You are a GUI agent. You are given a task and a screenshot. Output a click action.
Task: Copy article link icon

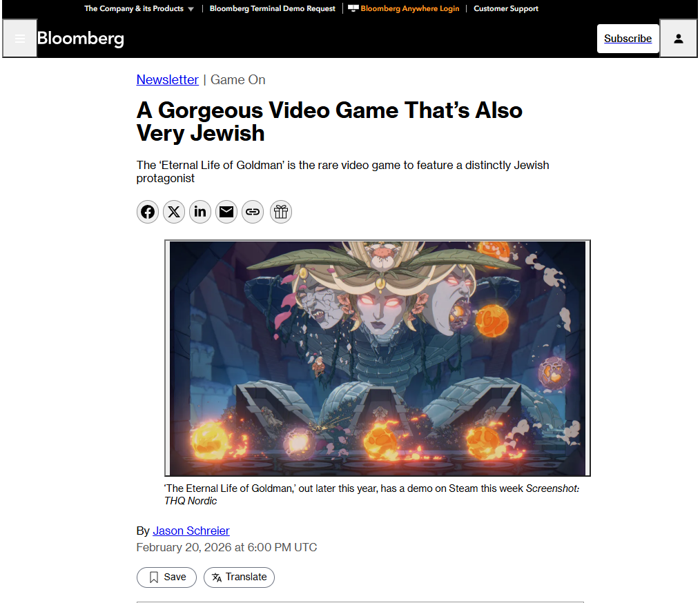[x=253, y=212]
